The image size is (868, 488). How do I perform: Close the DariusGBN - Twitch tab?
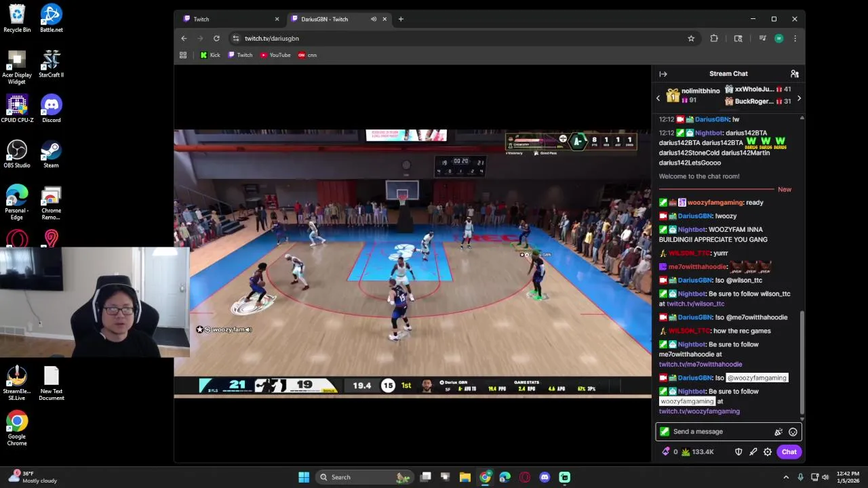click(384, 19)
